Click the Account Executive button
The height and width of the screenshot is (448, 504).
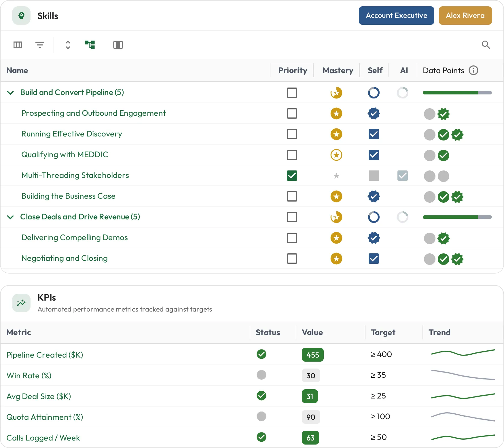(396, 16)
